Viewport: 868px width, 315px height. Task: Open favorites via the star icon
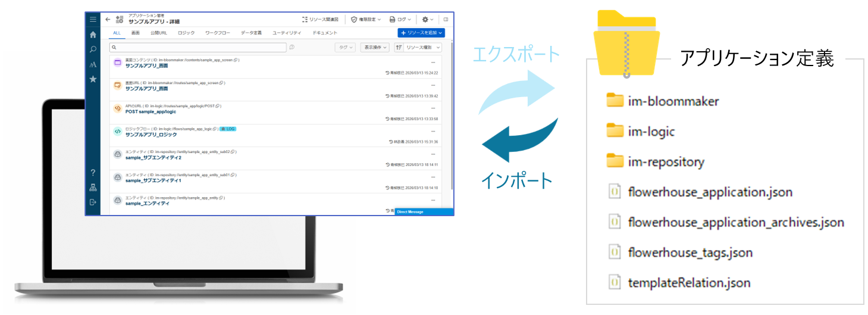pos(93,79)
